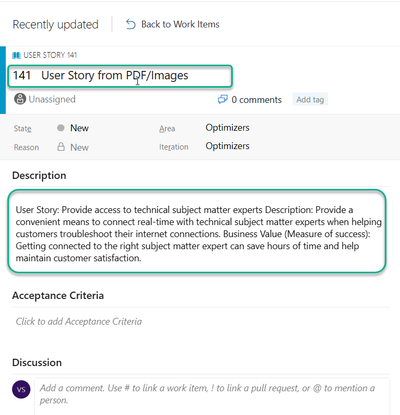Select the Recently updated view
Viewport: 400px width, 415px height.
pos(55,25)
